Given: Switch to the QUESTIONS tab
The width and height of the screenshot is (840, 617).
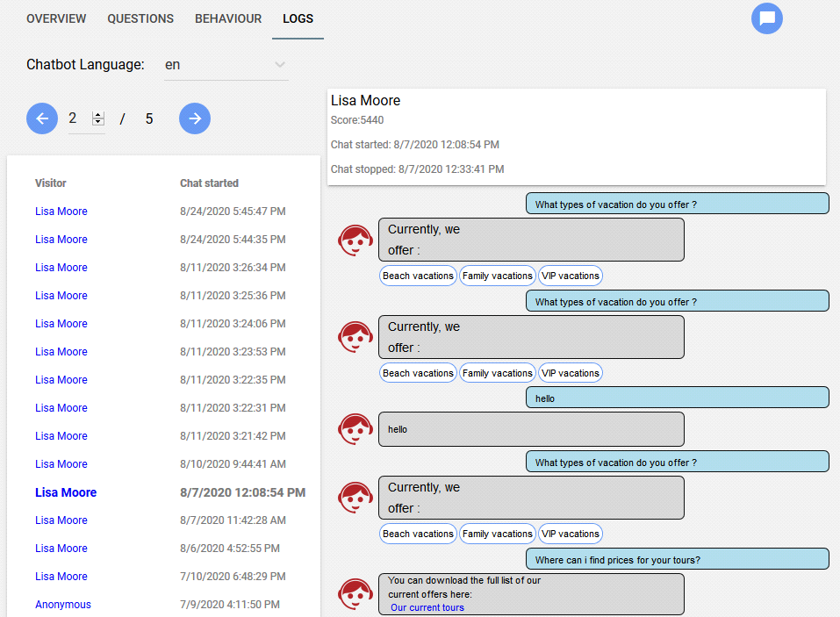Looking at the screenshot, I should (x=140, y=18).
